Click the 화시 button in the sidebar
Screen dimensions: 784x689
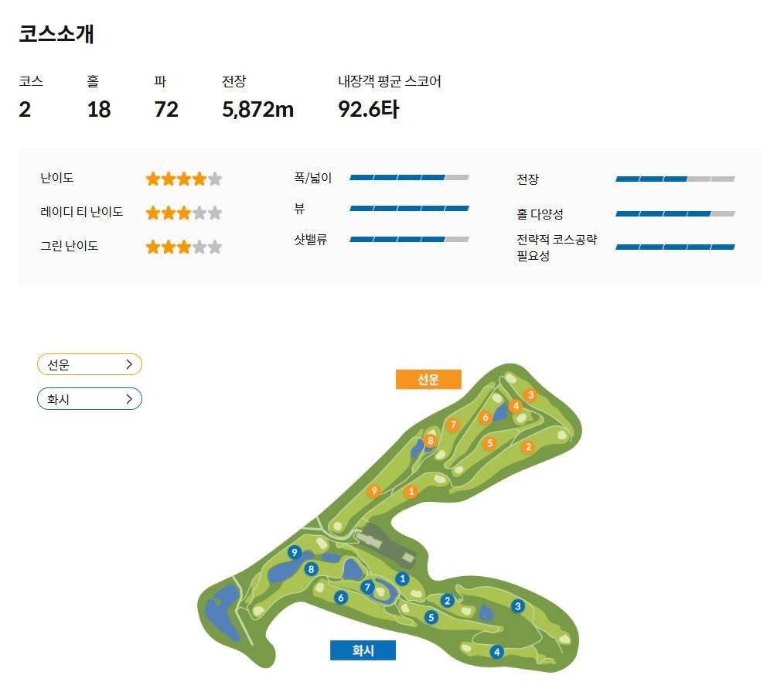[x=90, y=399]
